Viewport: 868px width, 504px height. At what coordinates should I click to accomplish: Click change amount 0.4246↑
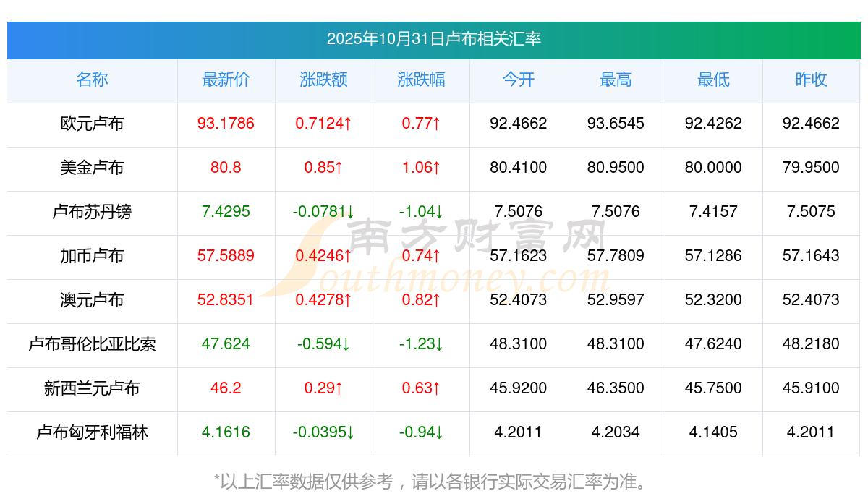(x=323, y=256)
